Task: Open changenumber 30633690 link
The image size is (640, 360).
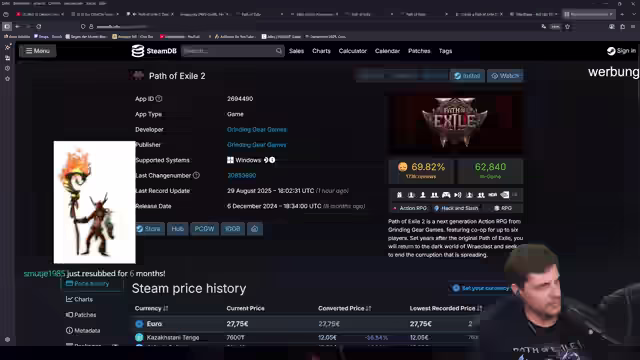Action: (x=242, y=176)
